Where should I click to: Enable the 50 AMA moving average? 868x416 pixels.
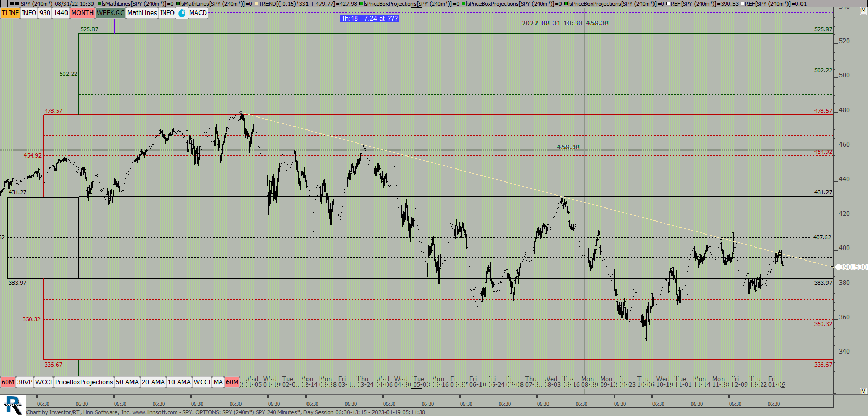click(x=127, y=382)
